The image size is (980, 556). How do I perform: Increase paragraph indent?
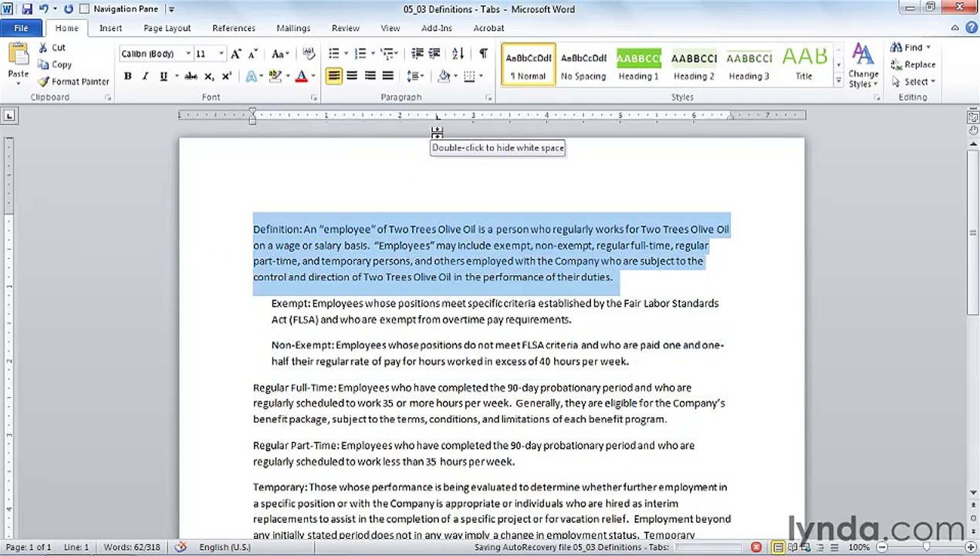pyautogui.click(x=434, y=54)
